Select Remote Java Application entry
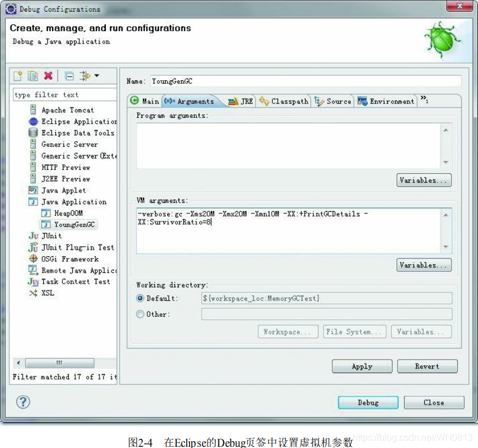478x448 pixels. pyautogui.click(x=79, y=271)
